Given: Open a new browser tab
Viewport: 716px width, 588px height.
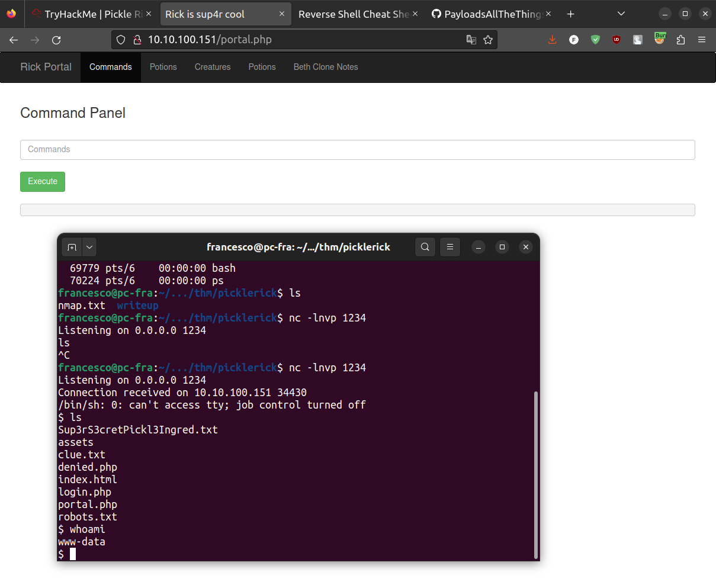Looking at the screenshot, I should coord(570,14).
